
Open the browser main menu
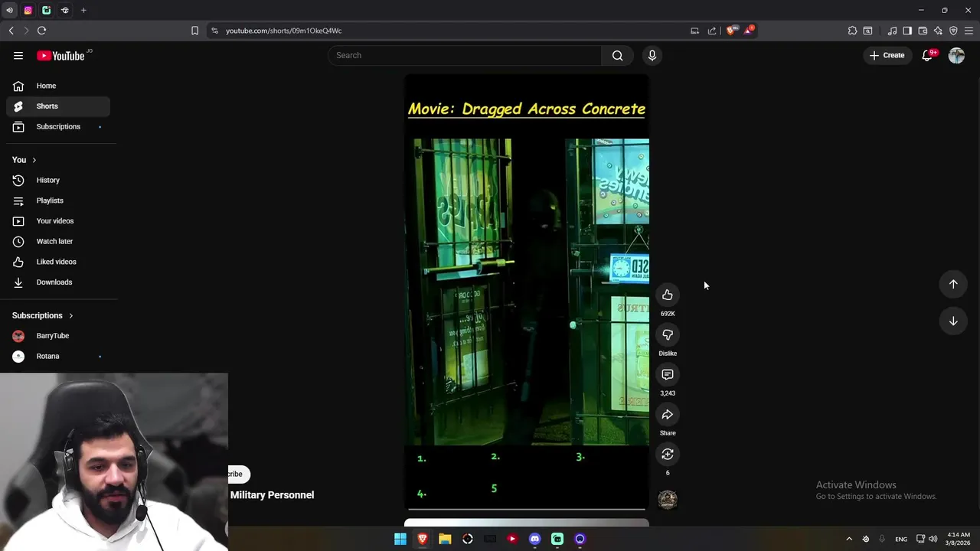(x=969, y=31)
